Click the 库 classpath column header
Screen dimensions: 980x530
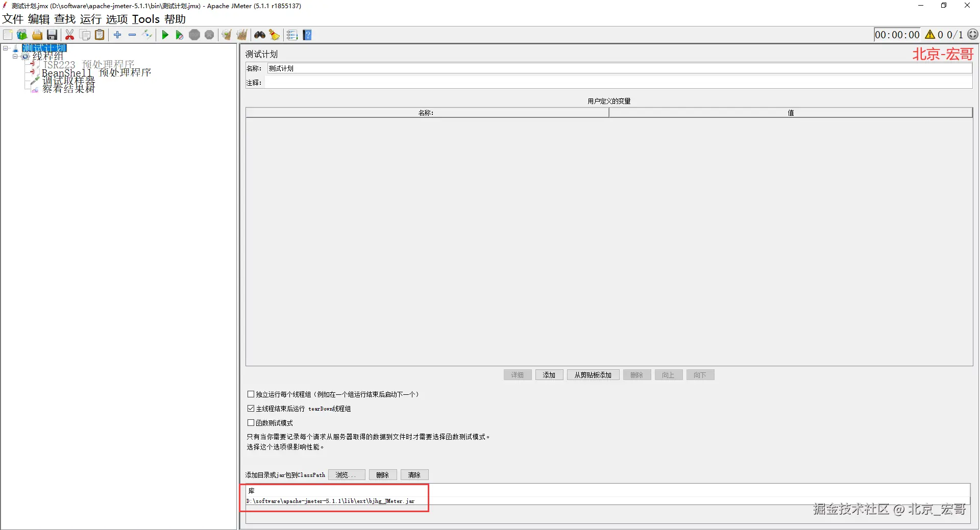pos(608,491)
